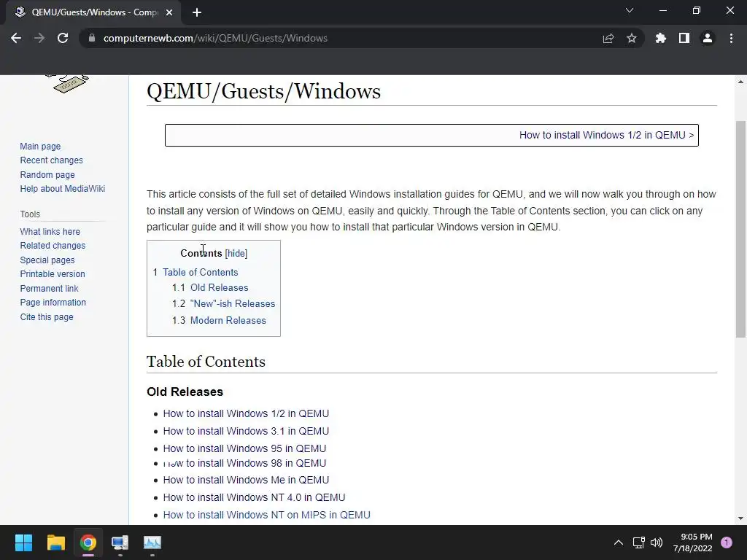
Task: Open Recent changes in sidebar
Action: (52, 160)
